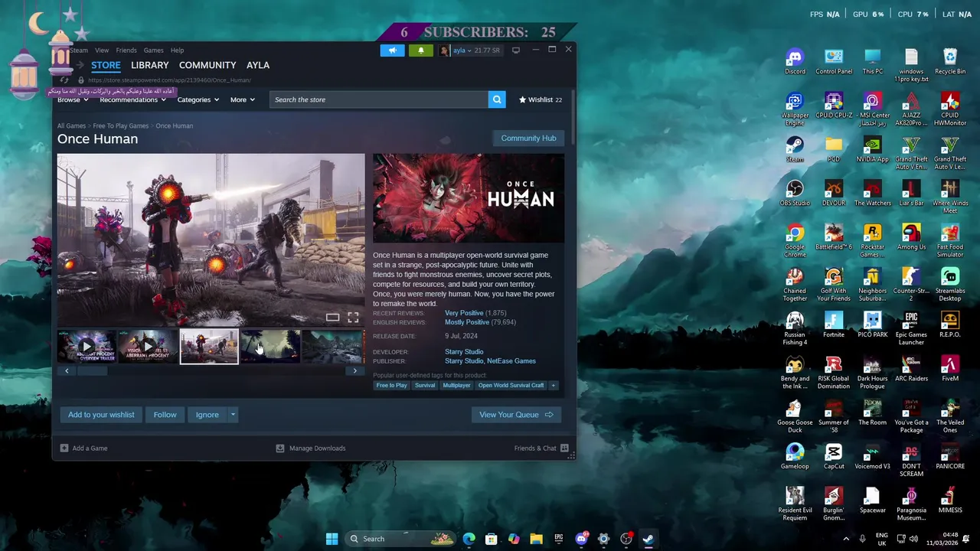Expand the Browse store dropdown
The height and width of the screenshot is (551, 980).
(73, 99)
